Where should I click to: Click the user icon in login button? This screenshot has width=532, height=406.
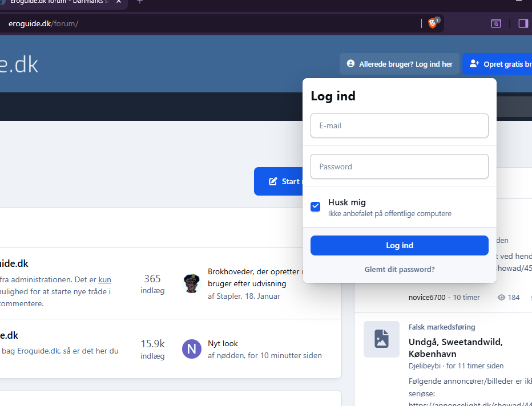point(350,64)
